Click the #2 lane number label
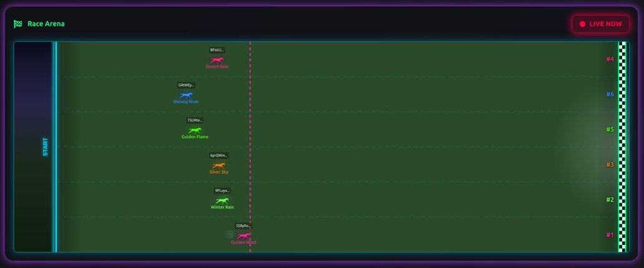 610,200
